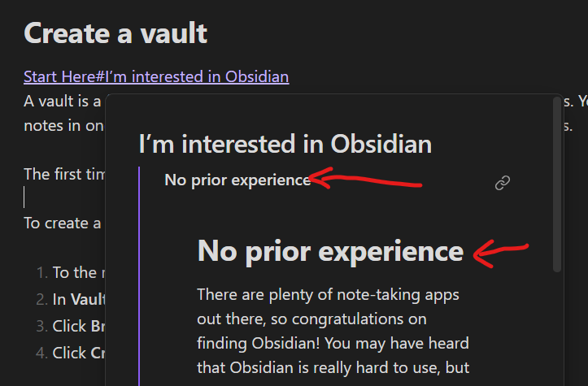This screenshot has width=588, height=386.
Task: Click "finding Obsidian! You may have heard" line
Action: [x=333, y=344]
